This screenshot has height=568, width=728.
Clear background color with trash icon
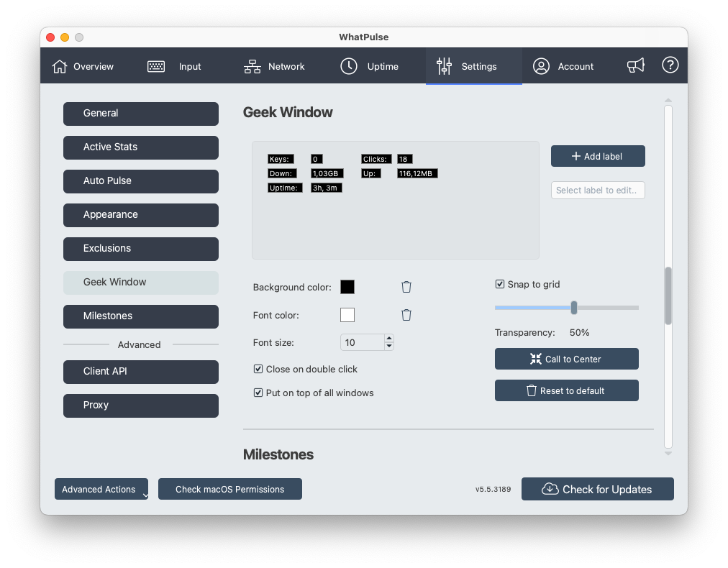[406, 287]
